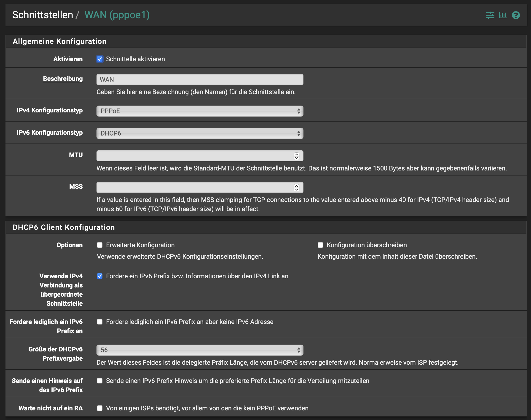This screenshot has width=531, height=420.
Task: Open the IPv6 Konfigurationstyp DHCP6 dropdown
Action: pyautogui.click(x=200, y=133)
